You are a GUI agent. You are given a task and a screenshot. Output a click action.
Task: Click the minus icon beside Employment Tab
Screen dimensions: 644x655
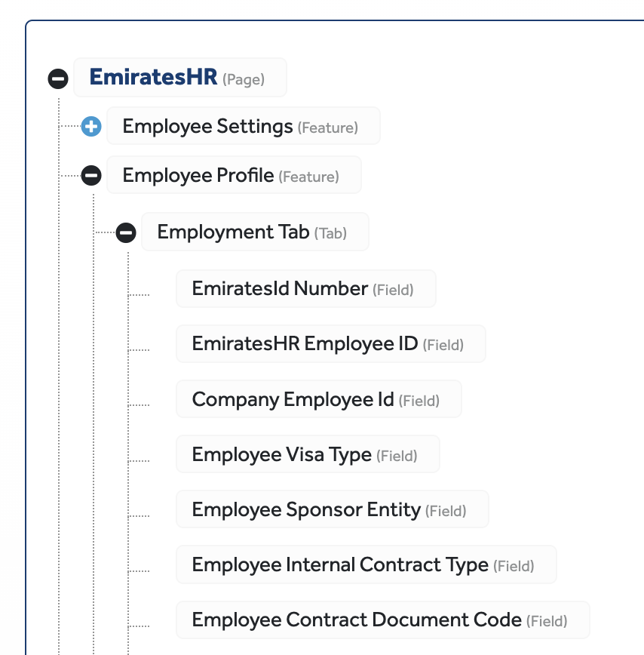point(126,232)
